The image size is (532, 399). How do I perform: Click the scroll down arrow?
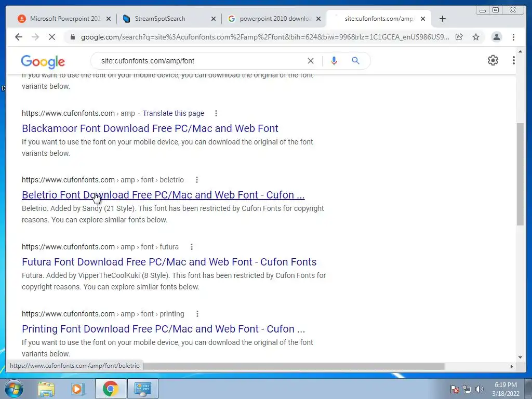520,357
